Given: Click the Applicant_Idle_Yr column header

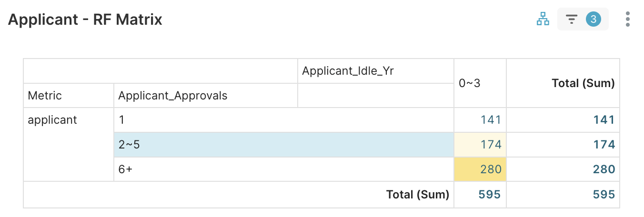Looking at the screenshot, I should coord(348,71).
